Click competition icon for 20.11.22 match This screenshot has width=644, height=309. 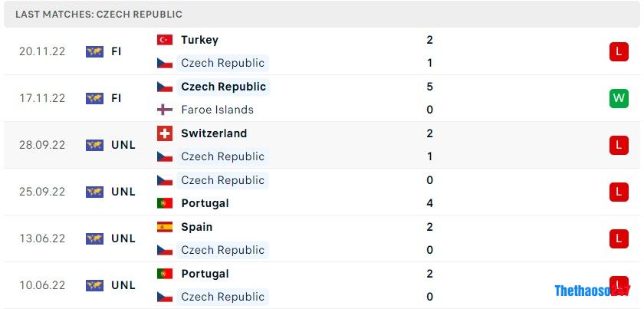point(94,51)
